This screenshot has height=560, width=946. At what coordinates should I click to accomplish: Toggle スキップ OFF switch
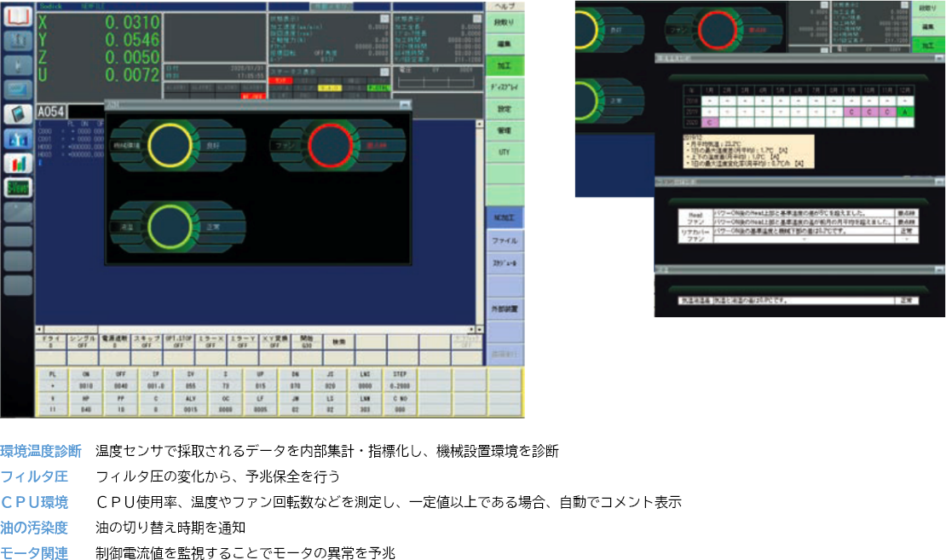tap(147, 342)
